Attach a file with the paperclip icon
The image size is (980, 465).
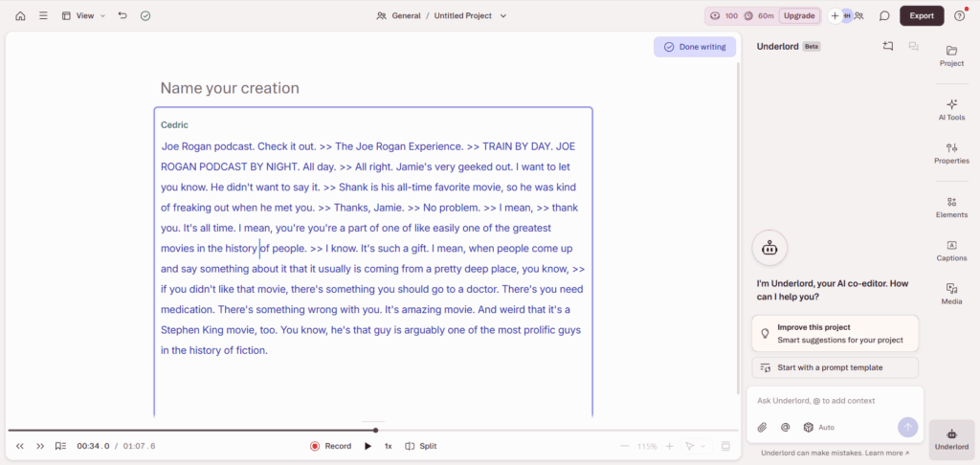762,428
